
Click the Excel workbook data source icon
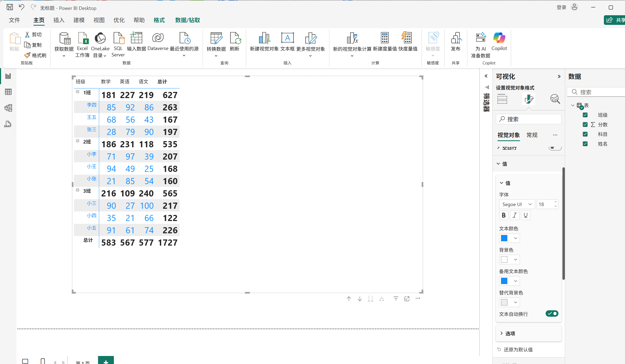pos(82,38)
